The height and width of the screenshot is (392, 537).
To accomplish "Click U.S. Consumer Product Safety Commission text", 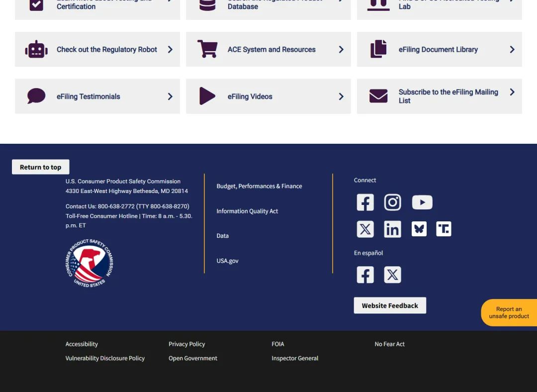I will click(123, 181).
